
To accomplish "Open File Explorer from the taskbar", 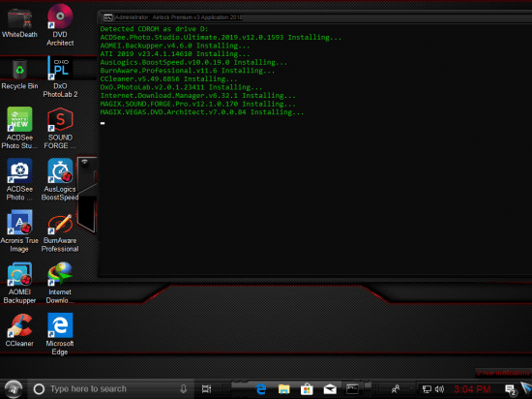I will click(284, 389).
